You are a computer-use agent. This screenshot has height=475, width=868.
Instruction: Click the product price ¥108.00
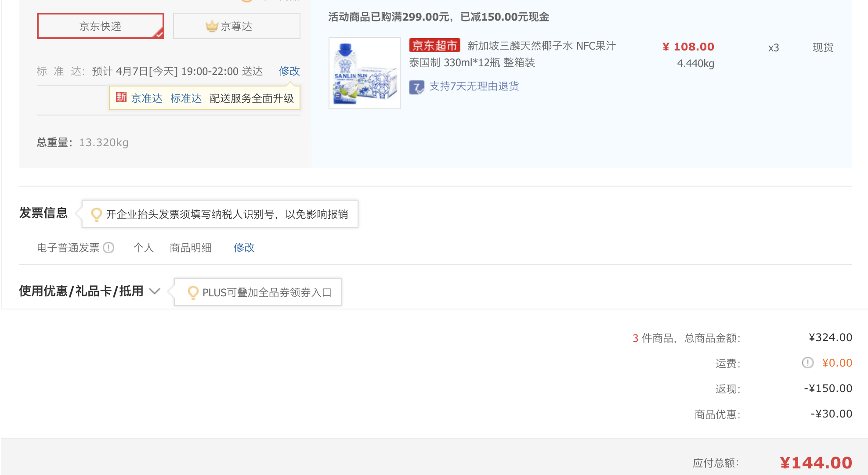coord(688,47)
